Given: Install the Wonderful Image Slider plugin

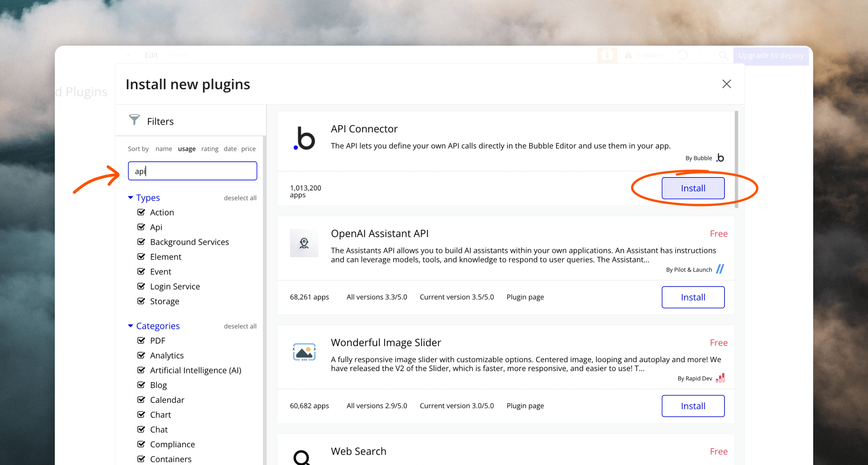Looking at the screenshot, I should pos(693,406).
